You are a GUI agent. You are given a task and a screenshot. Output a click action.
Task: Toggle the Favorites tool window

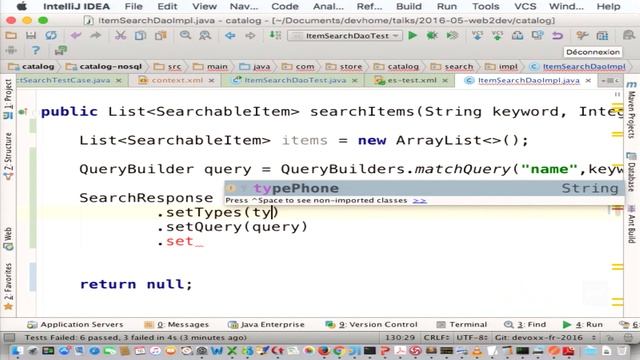(x=8, y=286)
